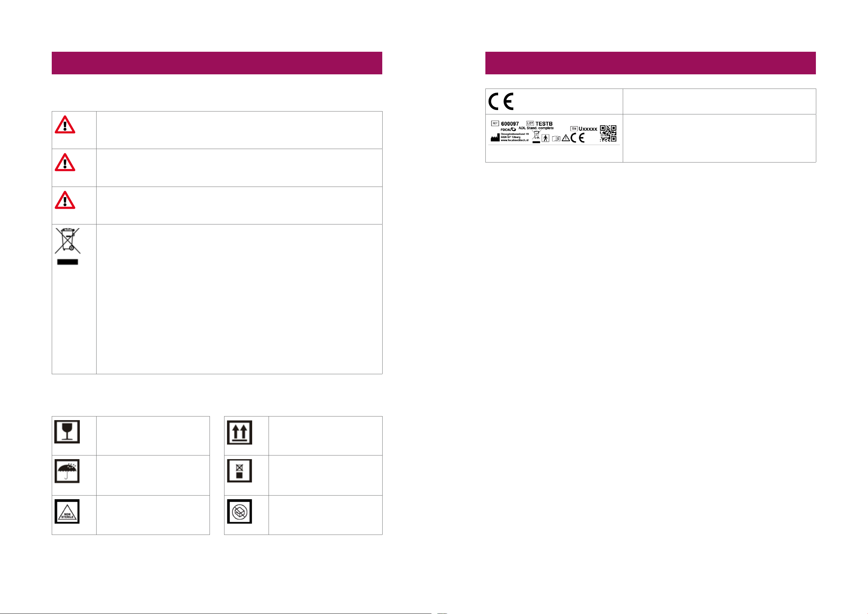This screenshot has width=868, height=614.
Task: Open the www.focalmeditech.nl address on label
Action: pyautogui.click(x=515, y=140)
